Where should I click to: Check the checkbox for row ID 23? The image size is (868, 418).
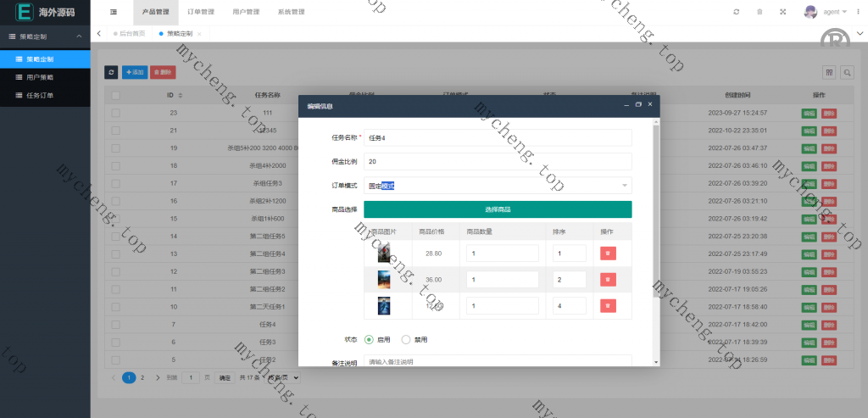tap(115, 113)
